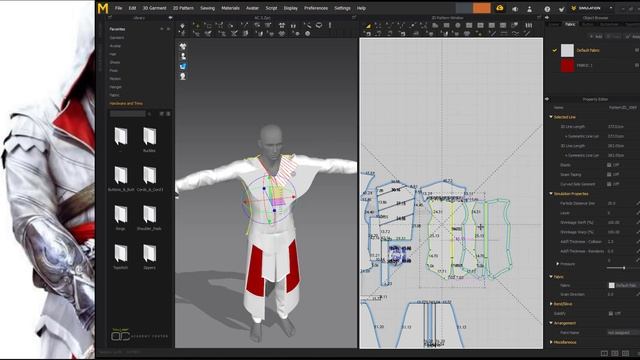Collapse the Arrangement section
640x360 pixels.
point(551,323)
